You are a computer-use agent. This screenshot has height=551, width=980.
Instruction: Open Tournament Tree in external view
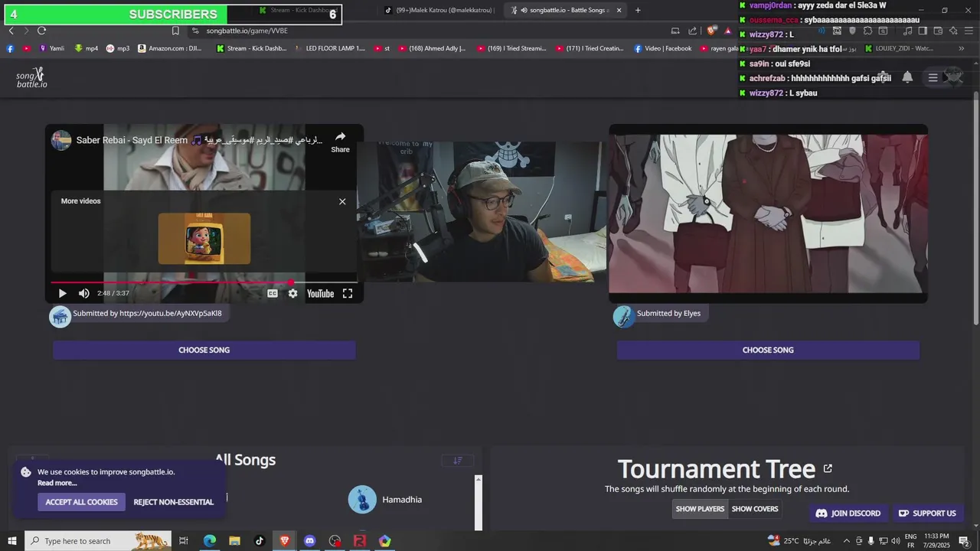pos(828,468)
